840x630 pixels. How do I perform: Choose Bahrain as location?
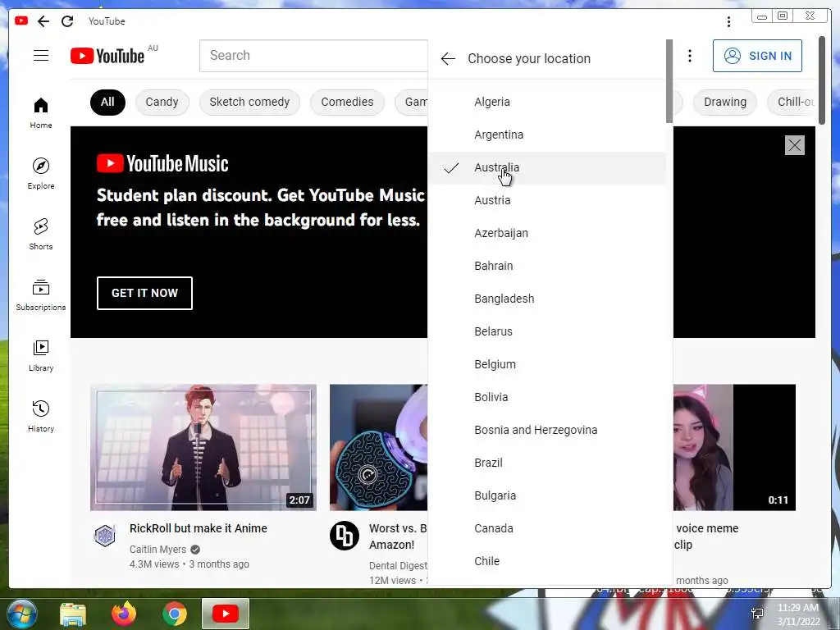coord(547,266)
